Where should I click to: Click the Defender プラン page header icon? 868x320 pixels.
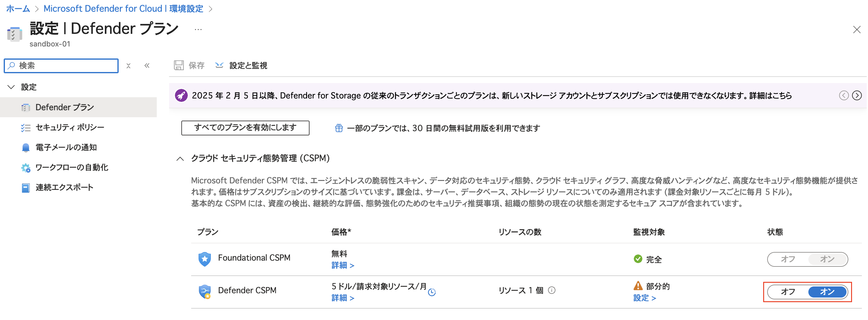click(14, 34)
